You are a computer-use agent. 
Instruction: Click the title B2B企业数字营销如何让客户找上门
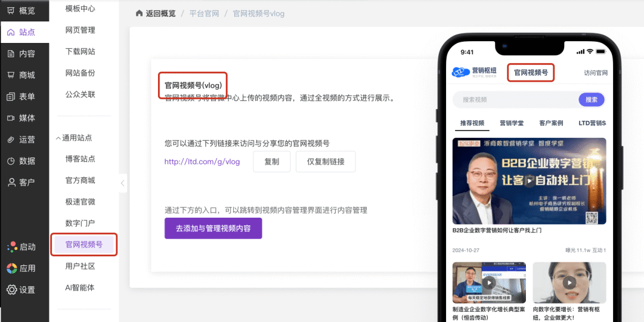pyautogui.click(x=497, y=230)
